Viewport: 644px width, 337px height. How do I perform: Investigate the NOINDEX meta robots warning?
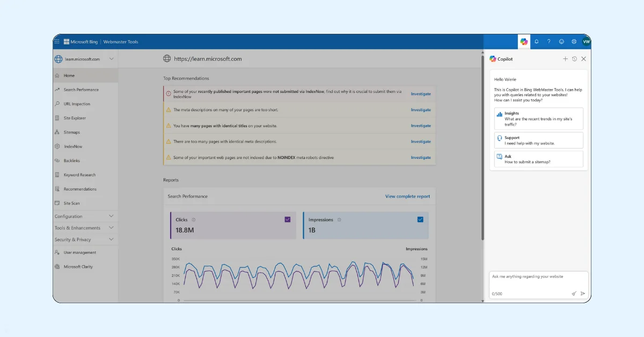click(x=421, y=157)
